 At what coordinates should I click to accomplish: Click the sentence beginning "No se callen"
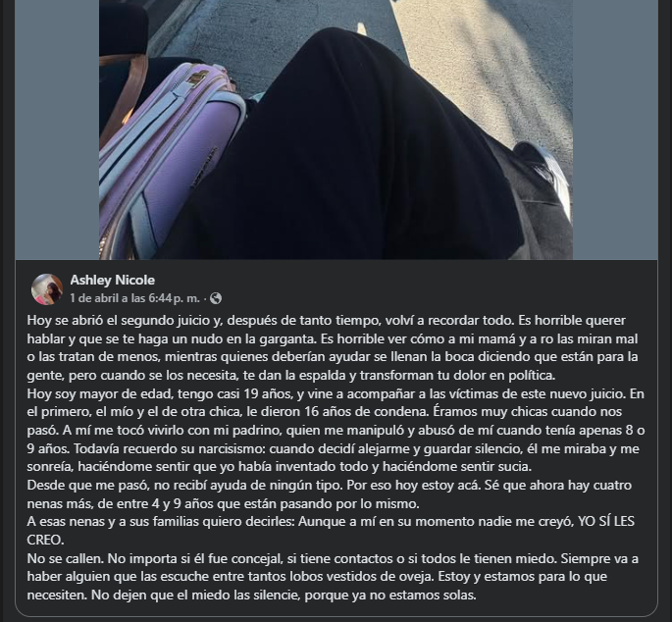65,558
